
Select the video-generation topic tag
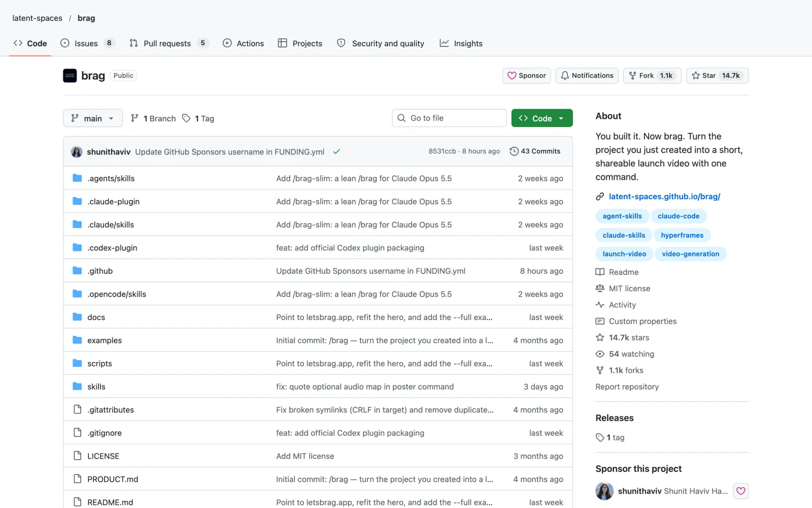[690, 254]
